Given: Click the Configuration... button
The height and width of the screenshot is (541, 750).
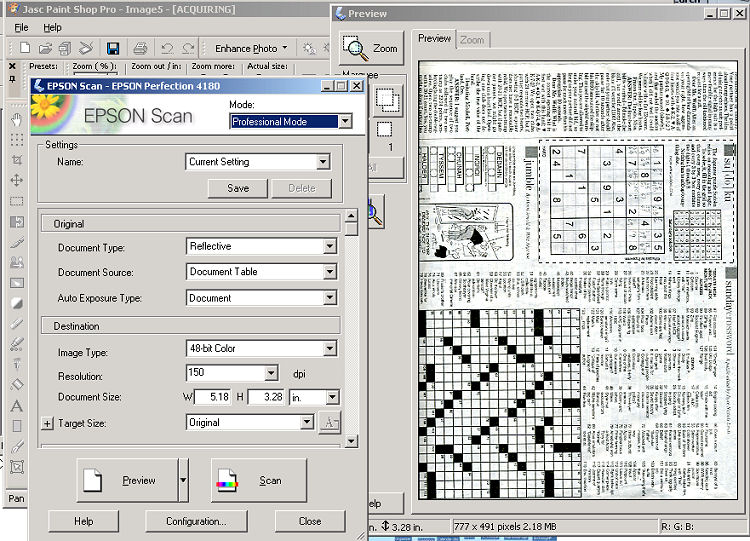Looking at the screenshot, I should coord(195,521).
